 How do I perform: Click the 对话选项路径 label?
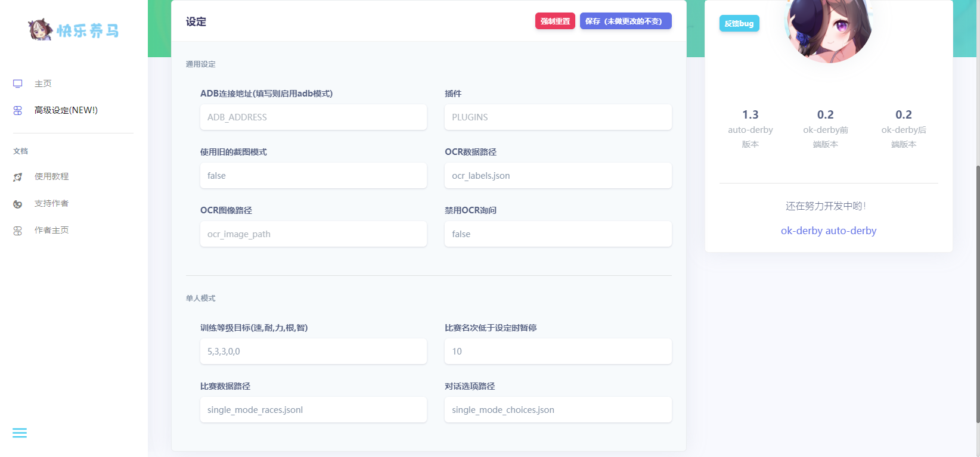(x=470, y=386)
